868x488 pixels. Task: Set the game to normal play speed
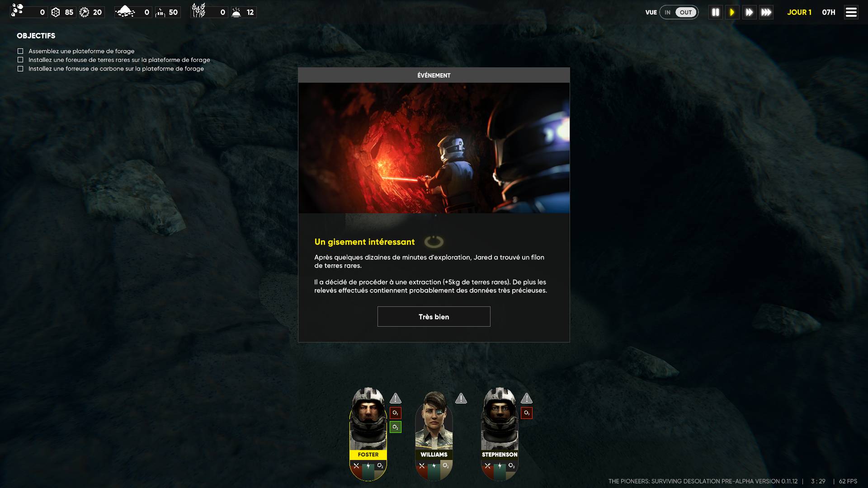click(732, 12)
